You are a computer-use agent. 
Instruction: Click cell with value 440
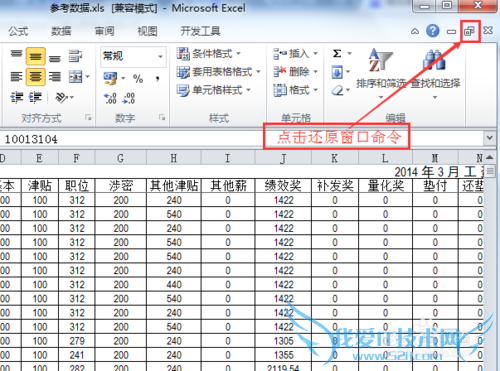(x=174, y=285)
